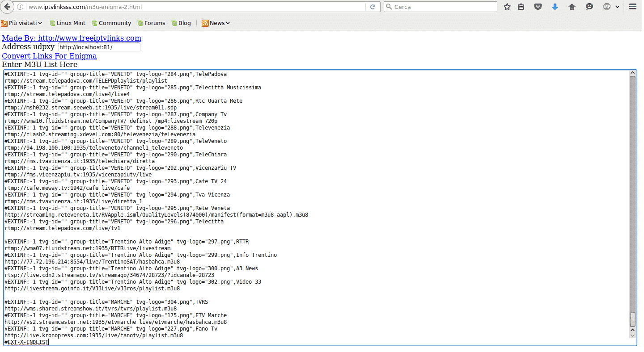
Task: Expand the Adblock Plus dropdown arrow
Action: pos(617,7)
